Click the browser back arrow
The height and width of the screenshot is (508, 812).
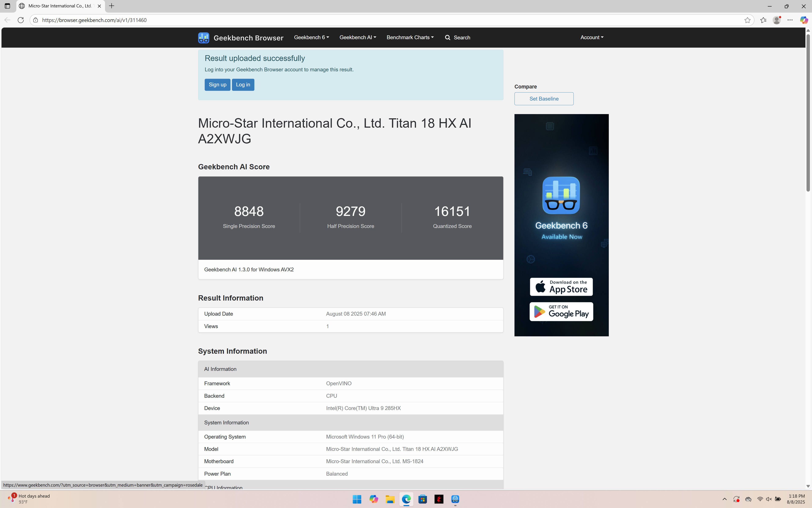click(x=7, y=20)
